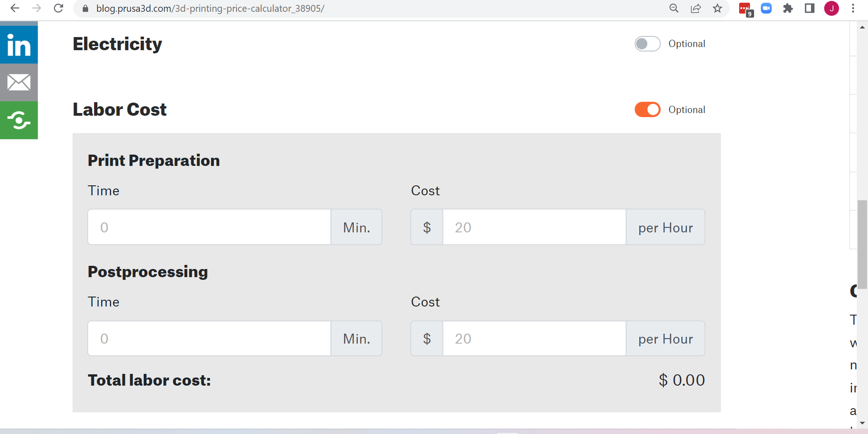Enable the Electricity optional toggle
This screenshot has width=868, height=434.
pos(647,44)
